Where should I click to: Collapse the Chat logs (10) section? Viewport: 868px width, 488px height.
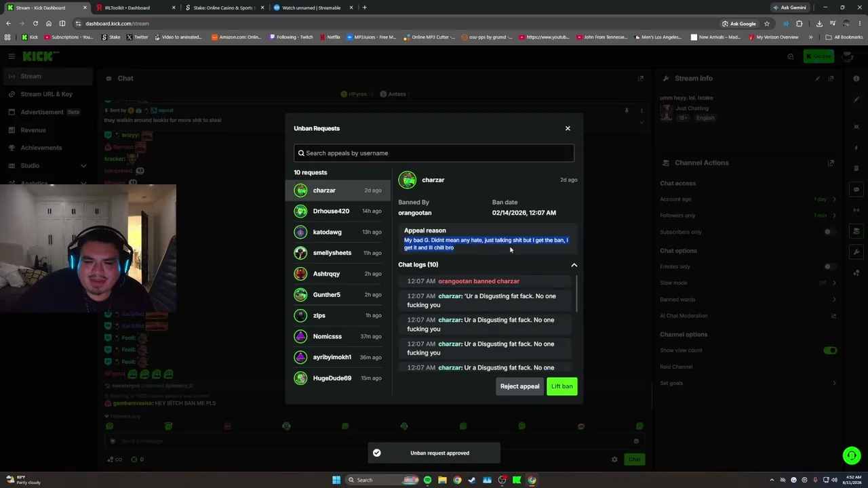(x=574, y=265)
